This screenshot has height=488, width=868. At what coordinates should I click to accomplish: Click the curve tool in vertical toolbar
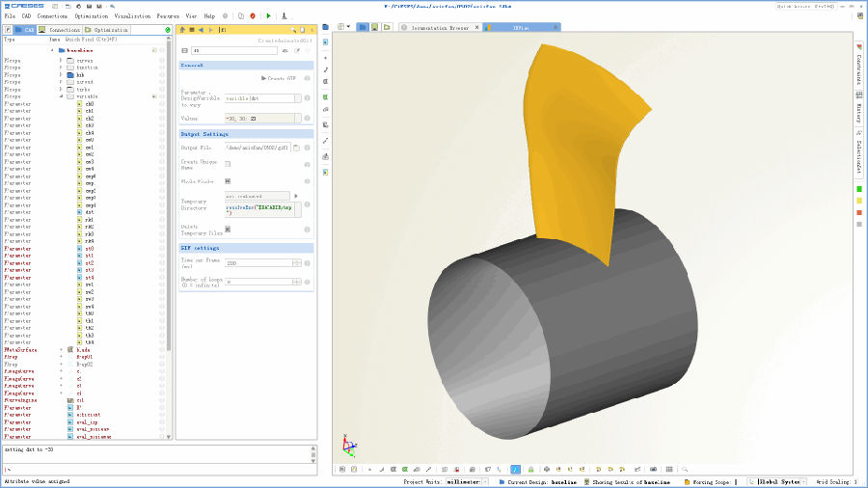coord(326,69)
